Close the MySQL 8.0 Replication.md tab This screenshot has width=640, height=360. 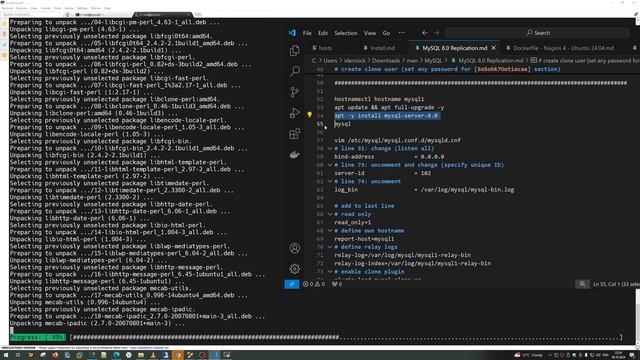click(x=493, y=48)
